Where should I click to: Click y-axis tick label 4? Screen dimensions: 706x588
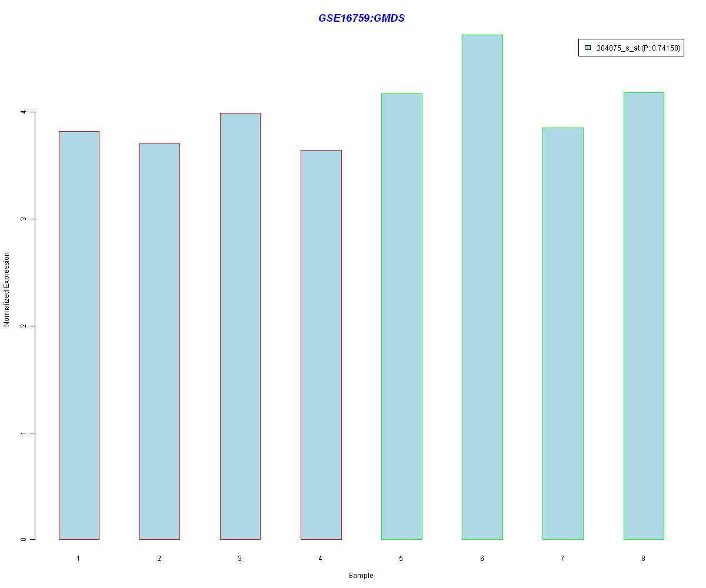(x=23, y=112)
